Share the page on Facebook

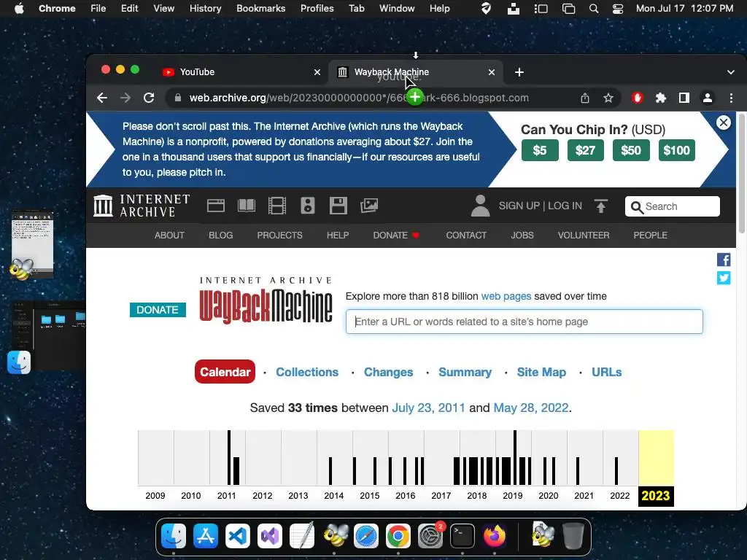(724, 260)
